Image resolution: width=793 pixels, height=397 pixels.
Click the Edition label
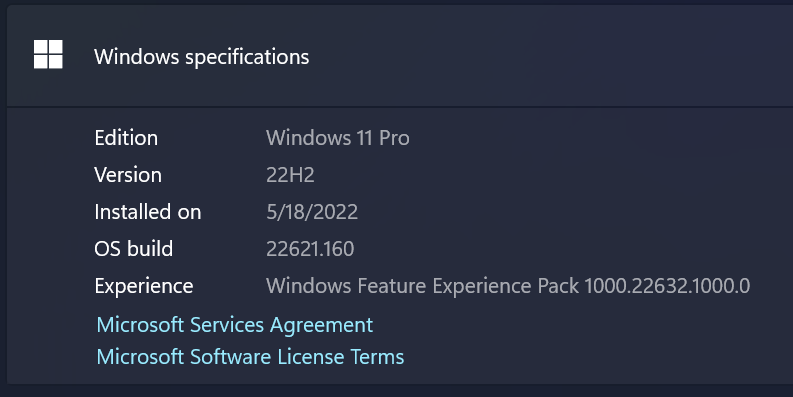click(x=126, y=138)
